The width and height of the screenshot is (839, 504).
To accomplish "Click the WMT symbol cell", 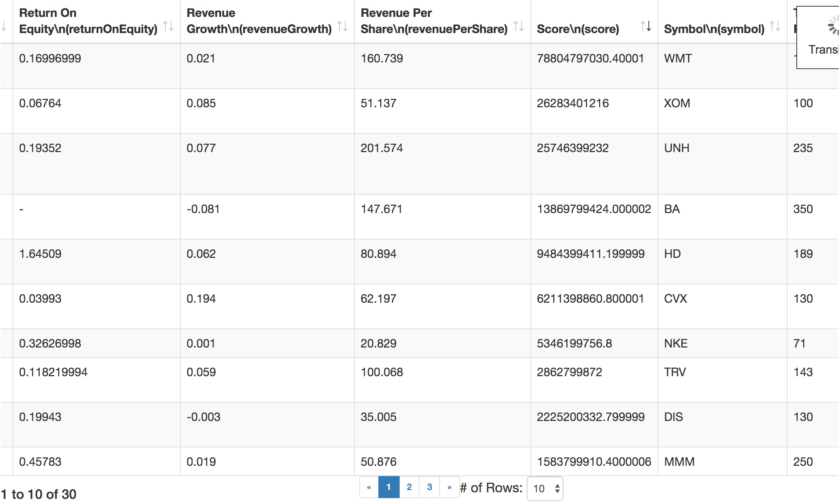I will pos(678,58).
